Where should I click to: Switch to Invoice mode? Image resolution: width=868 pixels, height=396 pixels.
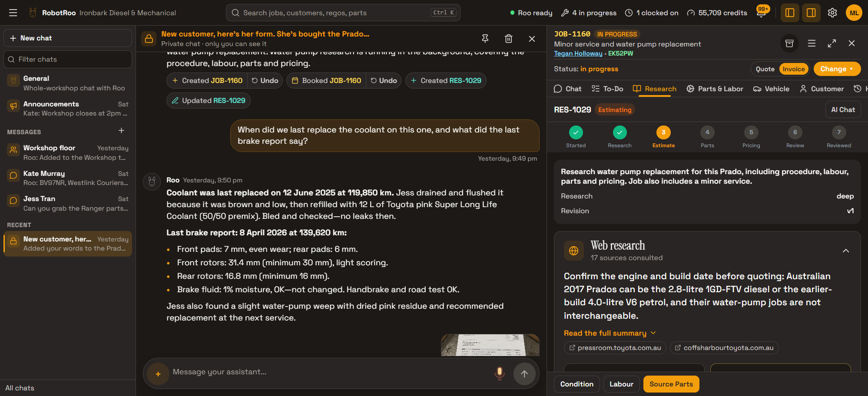[x=794, y=69]
